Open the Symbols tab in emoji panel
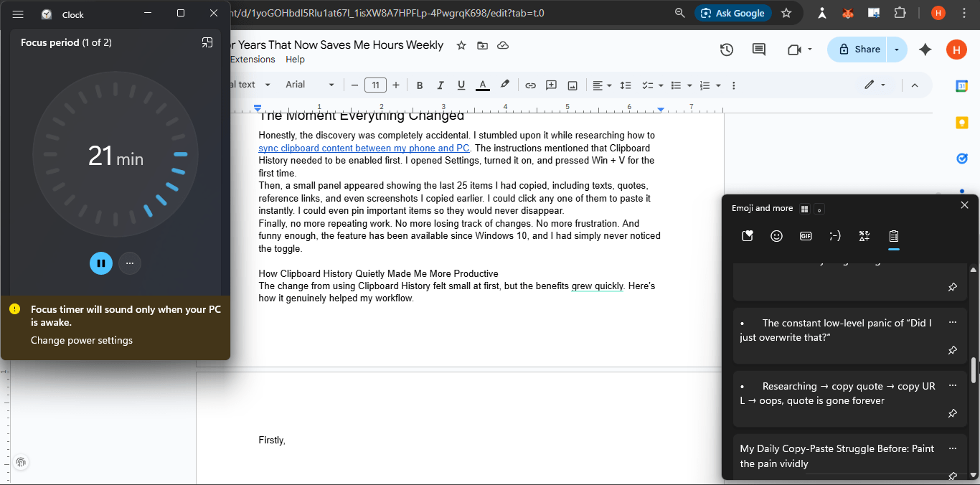 864,236
